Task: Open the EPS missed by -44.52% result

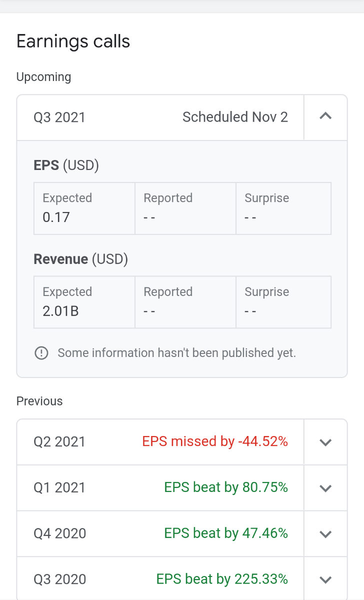Action: click(x=215, y=442)
